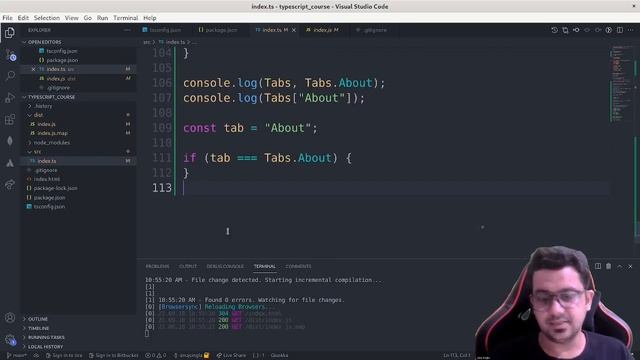Kill the terminal with the trash icon
The image size is (640, 360).
(609, 266)
